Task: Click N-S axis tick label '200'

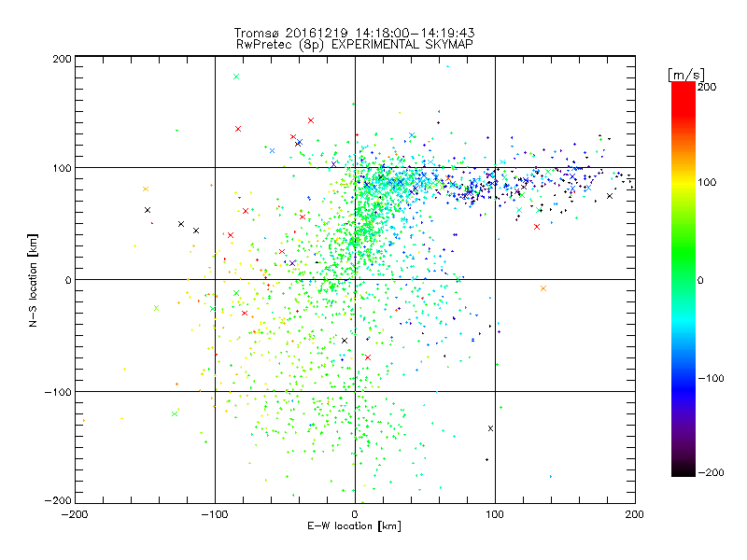Action: click(62, 59)
